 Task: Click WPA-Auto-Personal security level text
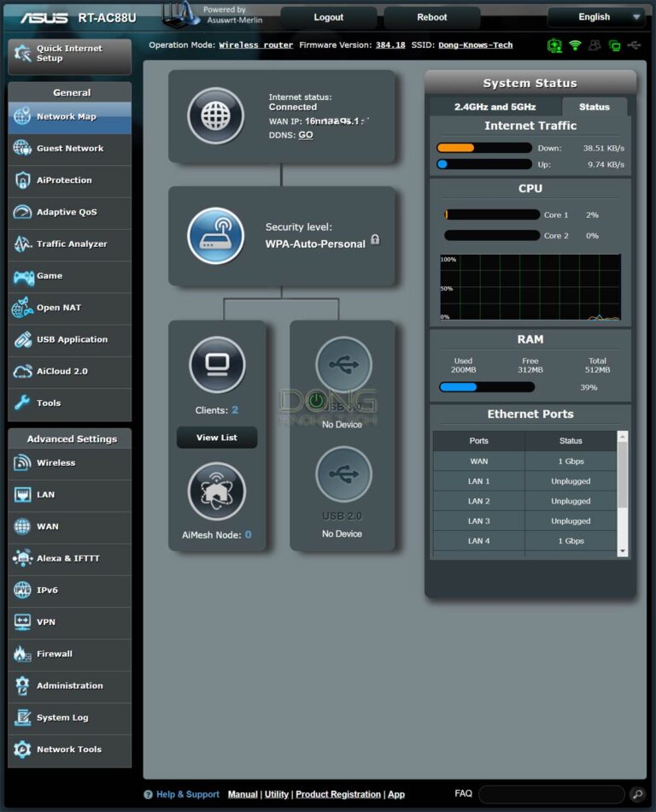point(315,244)
